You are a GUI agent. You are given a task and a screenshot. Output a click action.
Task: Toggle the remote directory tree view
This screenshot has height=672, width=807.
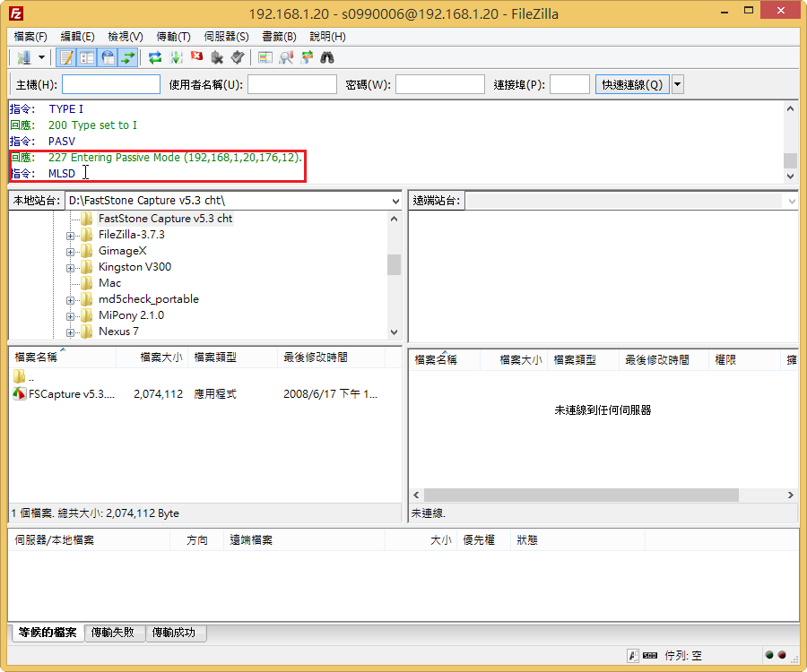(108, 57)
